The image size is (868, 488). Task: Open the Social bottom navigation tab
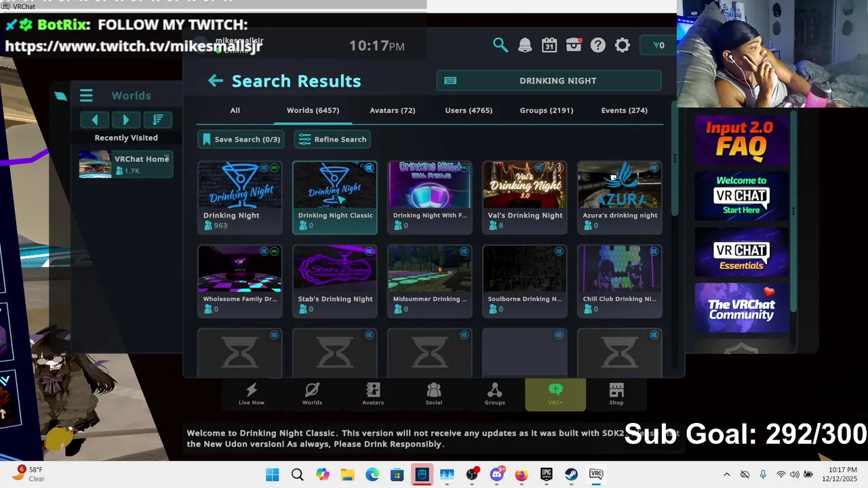[434, 394]
